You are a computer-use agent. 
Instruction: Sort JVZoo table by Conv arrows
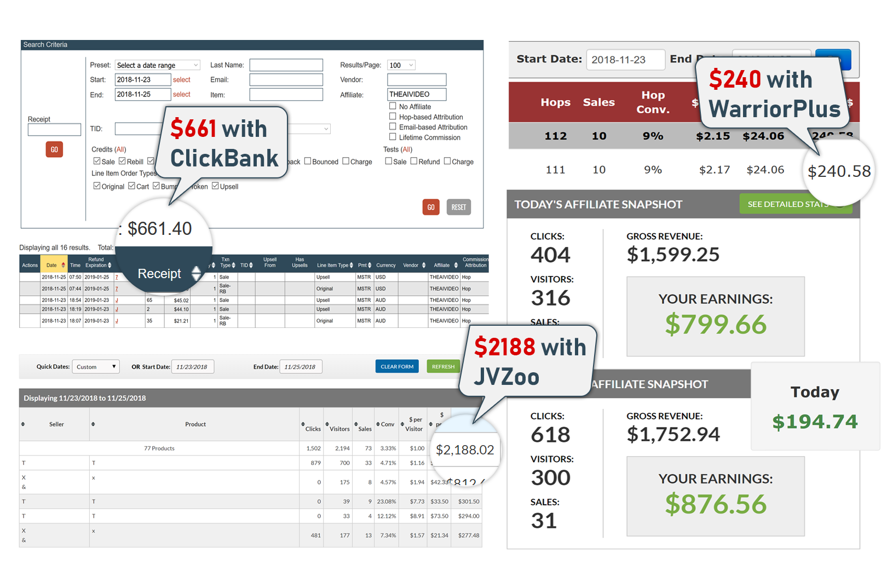378,424
